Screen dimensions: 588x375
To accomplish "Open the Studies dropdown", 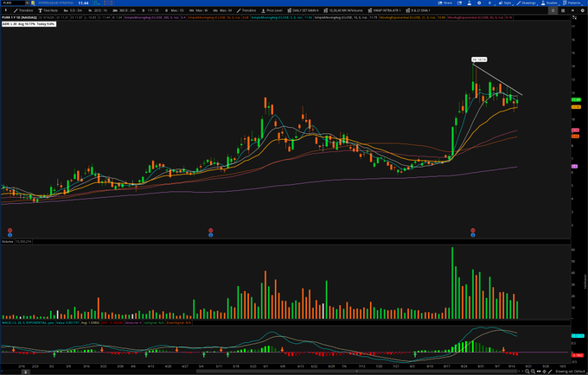I will pos(549,3).
